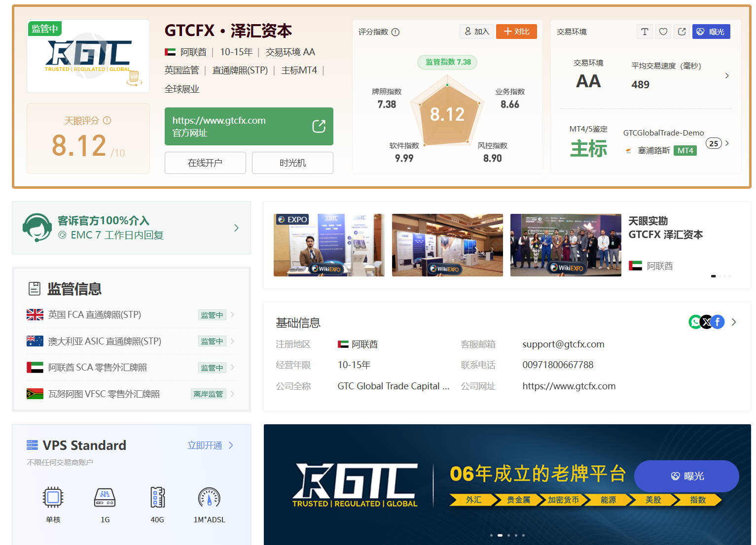Open the 客诉官方100%介入 complaint banner arrow
Viewport: 756px width, 545px height.
(x=236, y=228)
